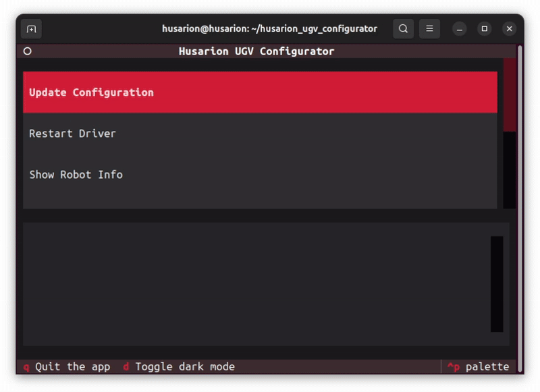
Task: Maximize the terminal window
Action: tap(484, 29)
